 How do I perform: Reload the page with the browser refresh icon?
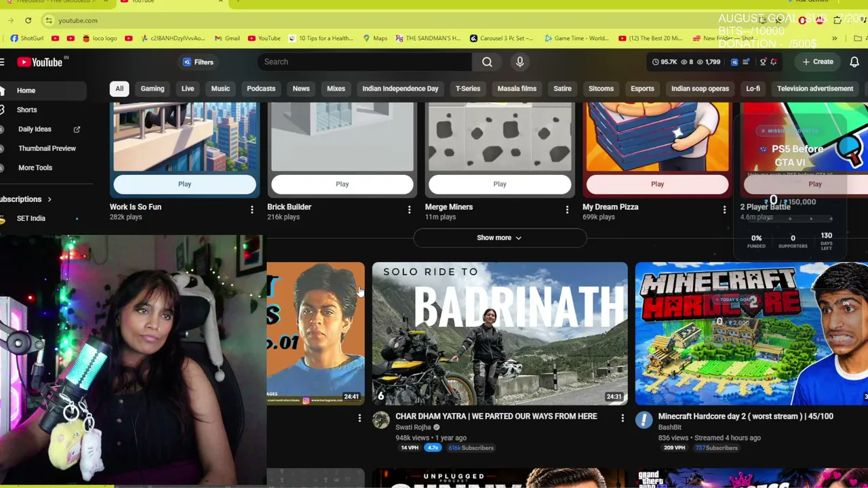[x=28, y=20]
